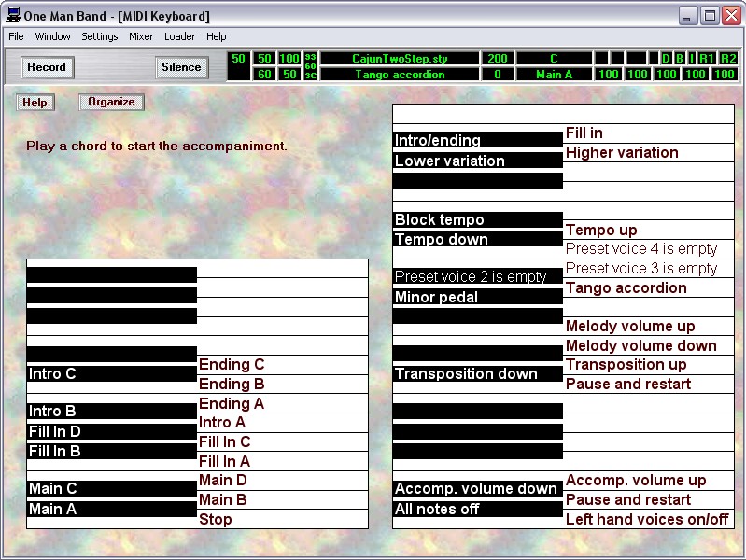This screenshot has width=746, height=560.
Task: Click the Main A section display in status panel
Action: point(554,75)
